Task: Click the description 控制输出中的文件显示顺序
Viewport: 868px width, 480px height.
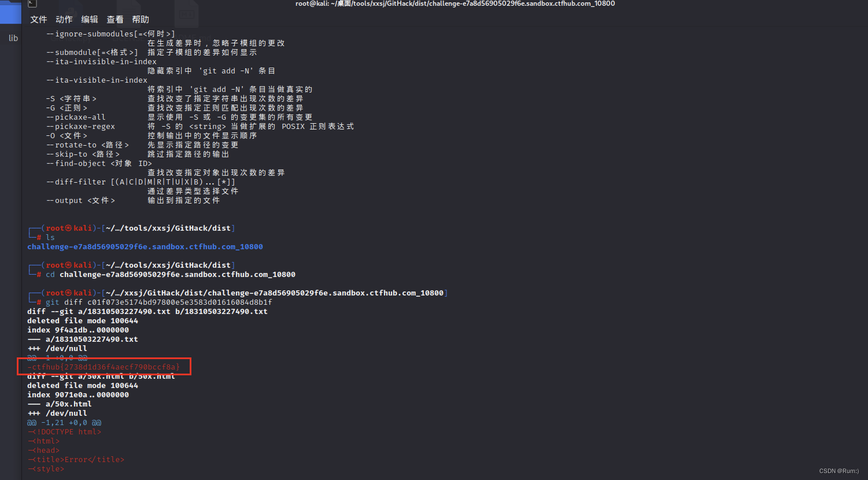Action: click(202, 136)
